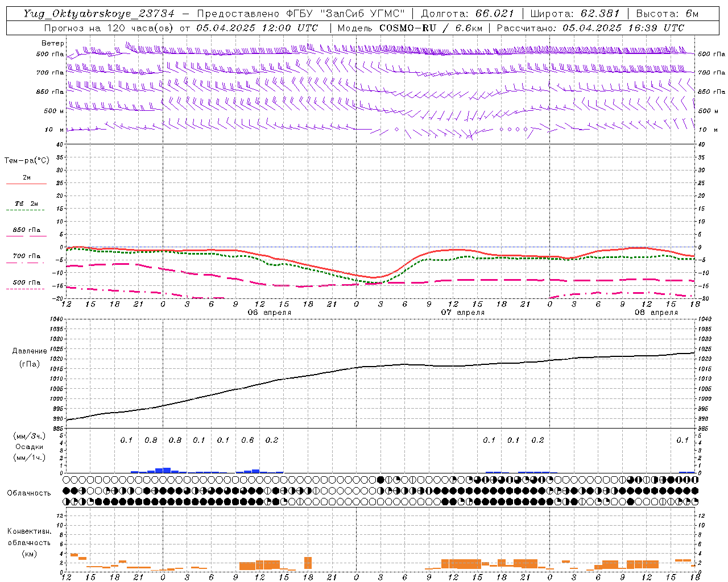The image size is (728, 582).
Task: Click the green dashed 'Td 2м' legend line sample
Action: pos(25,210)
